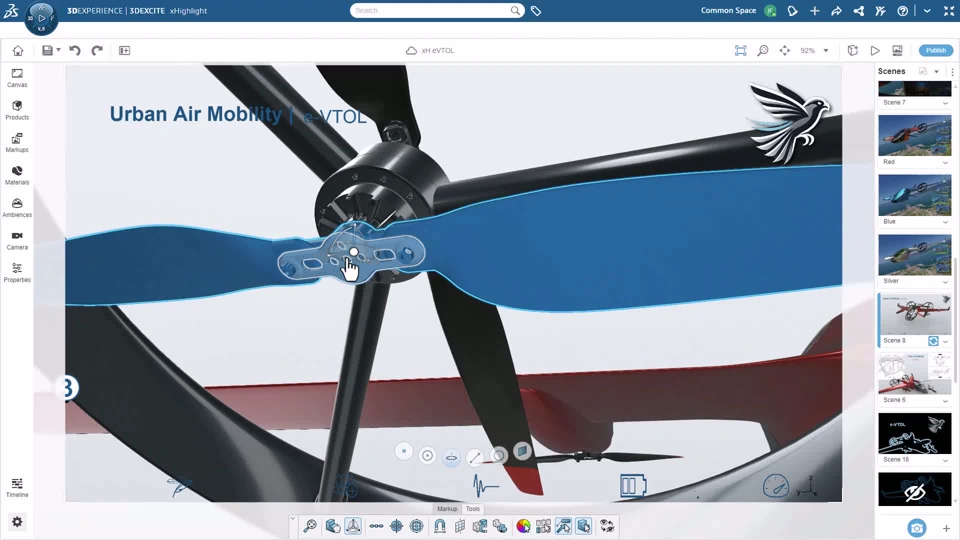Viewport: 960px width, 540px height.
Task: Toggle the hidden eye-slash scene thumbnail
Action: (915, 490)
